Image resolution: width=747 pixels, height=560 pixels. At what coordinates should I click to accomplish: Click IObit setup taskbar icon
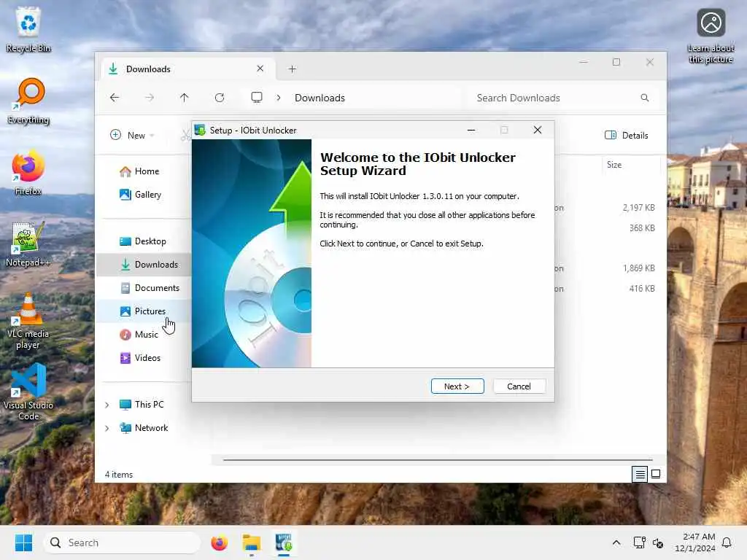pyautogui.click(x=284, y=542)
